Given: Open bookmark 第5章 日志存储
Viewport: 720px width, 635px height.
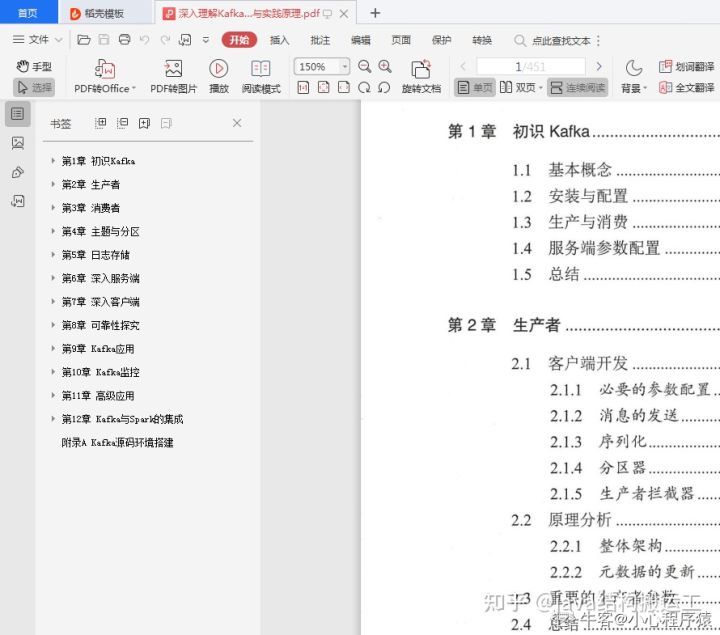Looking at the screenshot, I should [96, 255].
